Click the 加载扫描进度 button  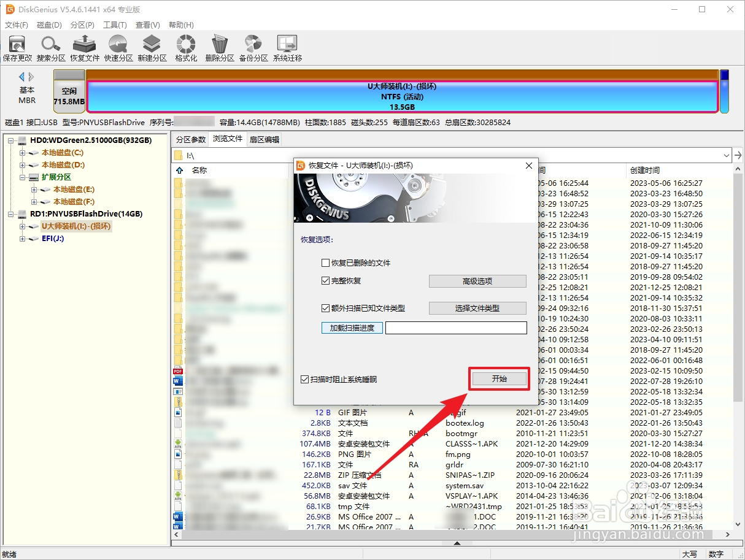352,328
